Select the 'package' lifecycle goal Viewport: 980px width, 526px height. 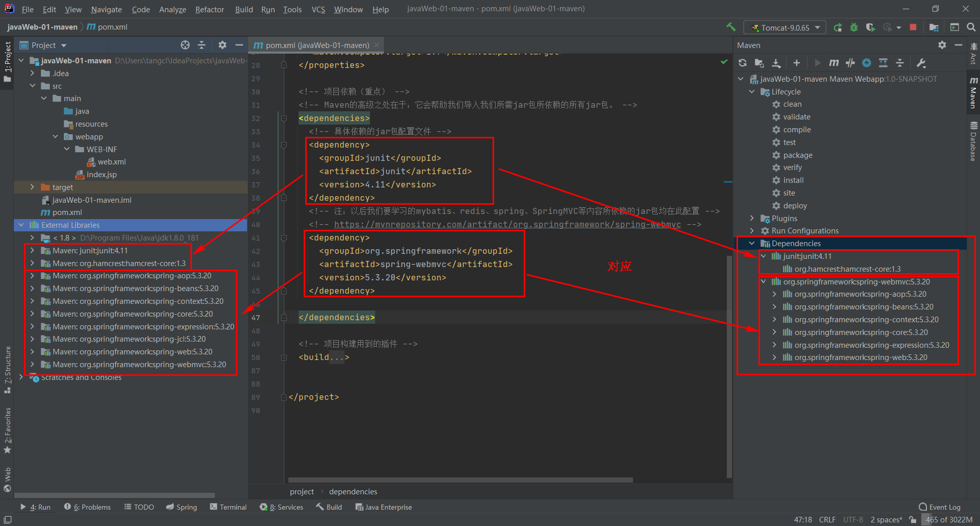point(797,155)
